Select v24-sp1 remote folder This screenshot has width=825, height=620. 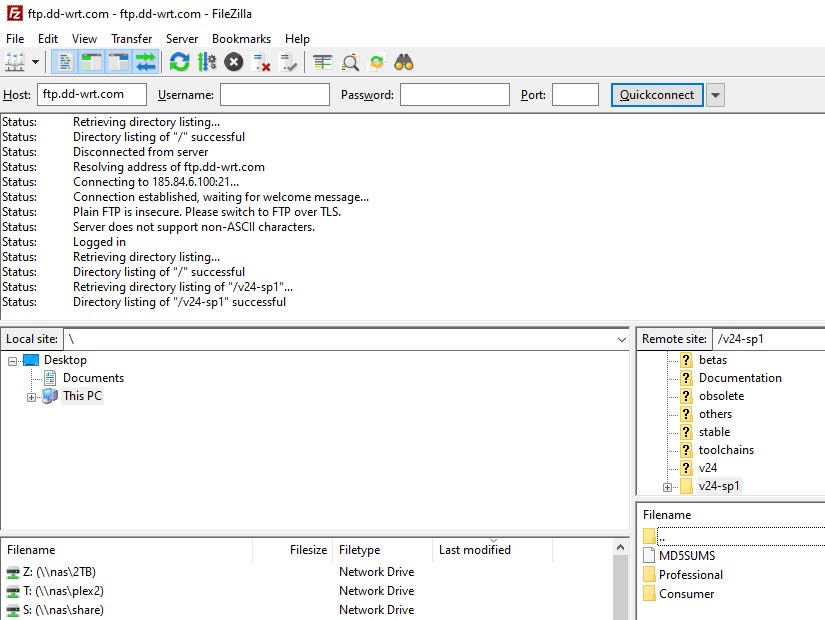tap(719, 486)
